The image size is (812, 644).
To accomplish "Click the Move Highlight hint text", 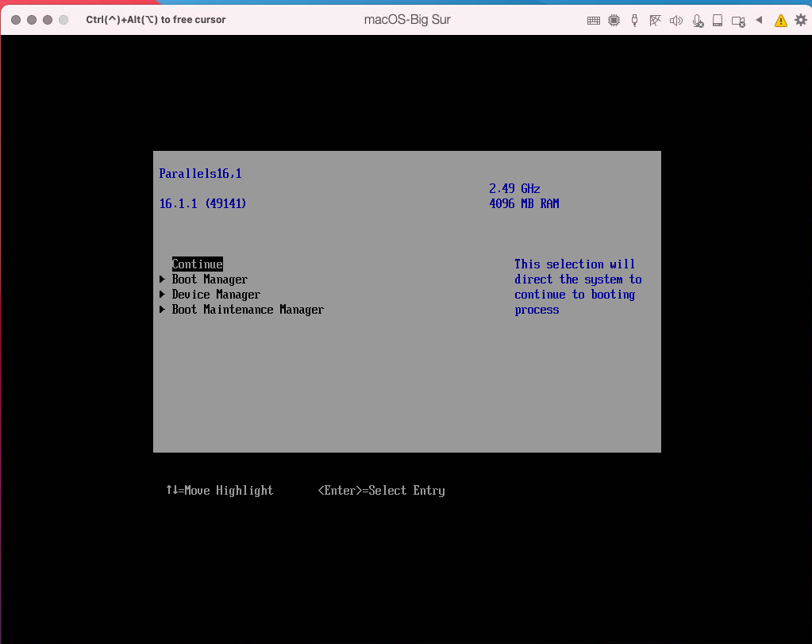I will coord(220,491).
